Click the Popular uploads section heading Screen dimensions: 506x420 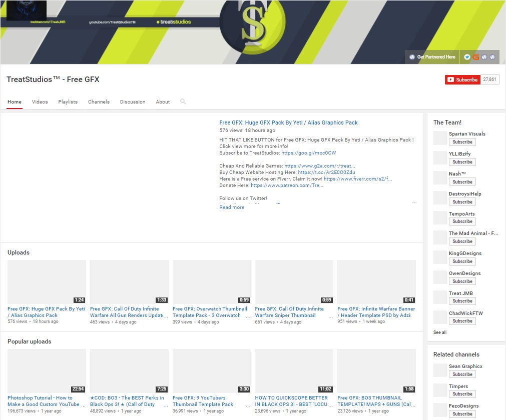(x=30, y=341)
